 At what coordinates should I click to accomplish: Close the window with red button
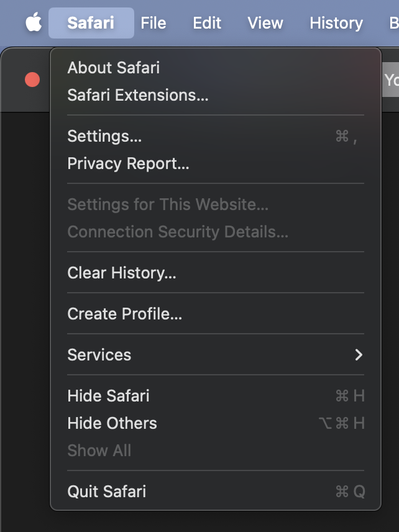(x=32, y=80)
